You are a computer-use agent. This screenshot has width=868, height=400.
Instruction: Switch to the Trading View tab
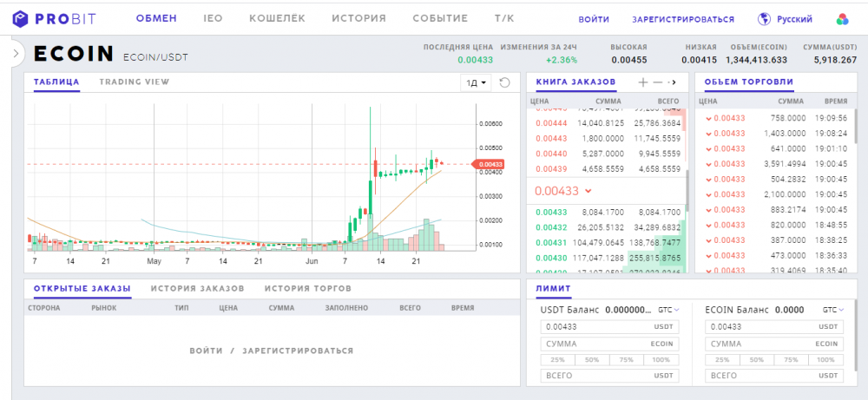coord(135,82)
